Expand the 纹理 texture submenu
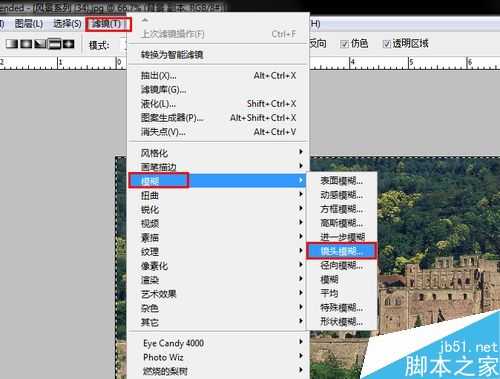Screen dimensions: 500x379 (218, 251)
